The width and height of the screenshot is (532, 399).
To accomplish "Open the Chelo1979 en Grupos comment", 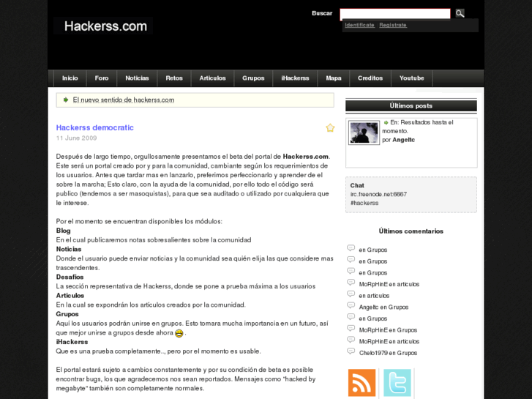I will (x=388, y=353).
